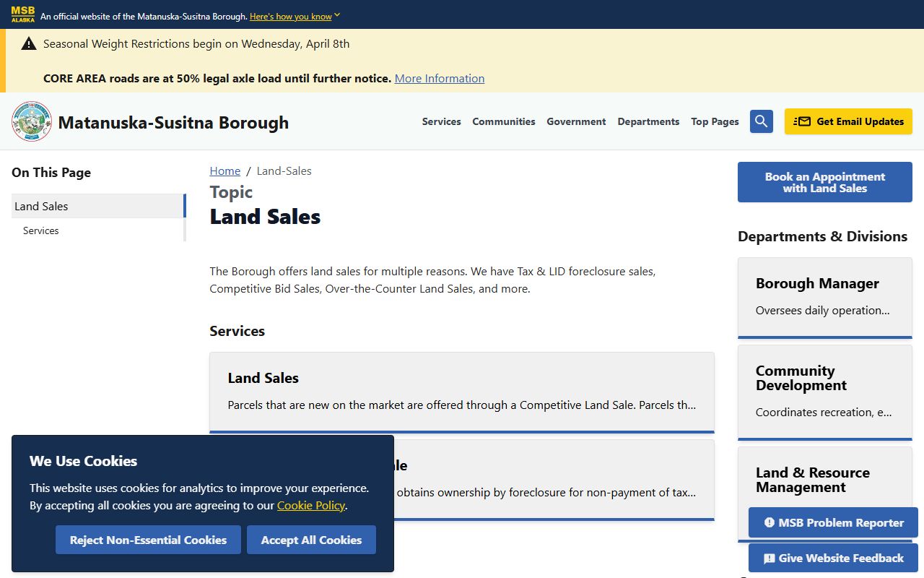This screenshot has width=924, height=578.
Task: Click the "On This Page" heading
Action: coord(51,172)
